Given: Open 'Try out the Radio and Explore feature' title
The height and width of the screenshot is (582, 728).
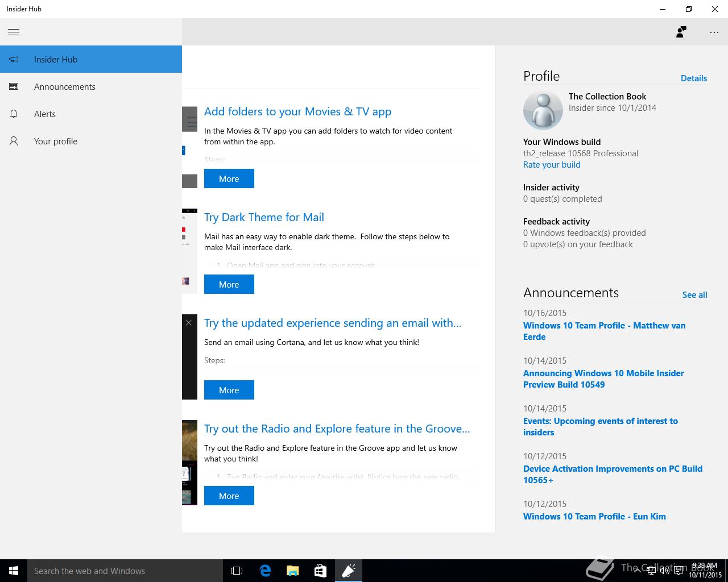Looking at the screenshot, I should point(337,429).
